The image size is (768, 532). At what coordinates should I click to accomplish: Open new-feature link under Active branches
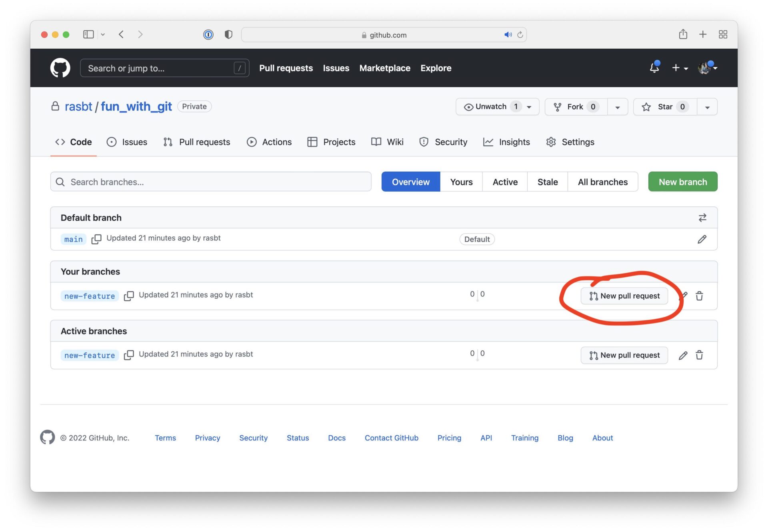click(x=90, y=355)
